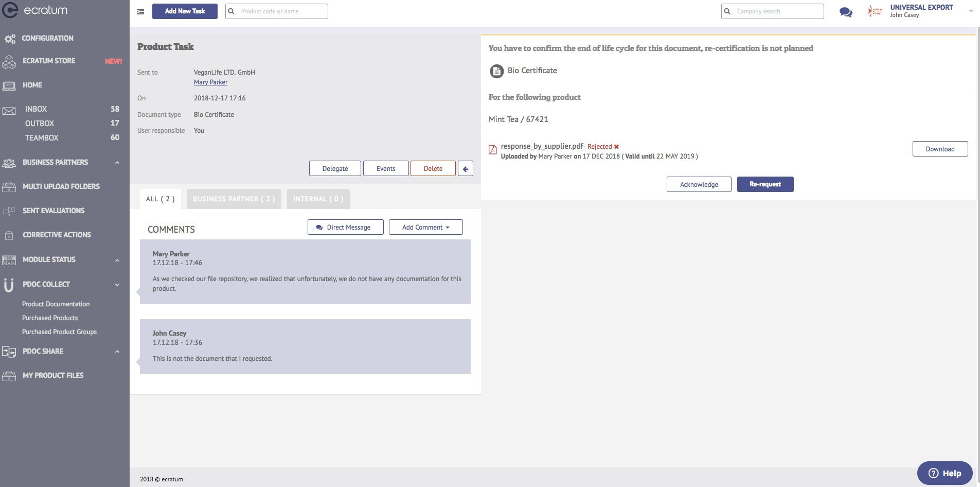This screenshot has height=487, width=980.
Task: Click the Business Partners people icon
Action: (x=9, y=163)
